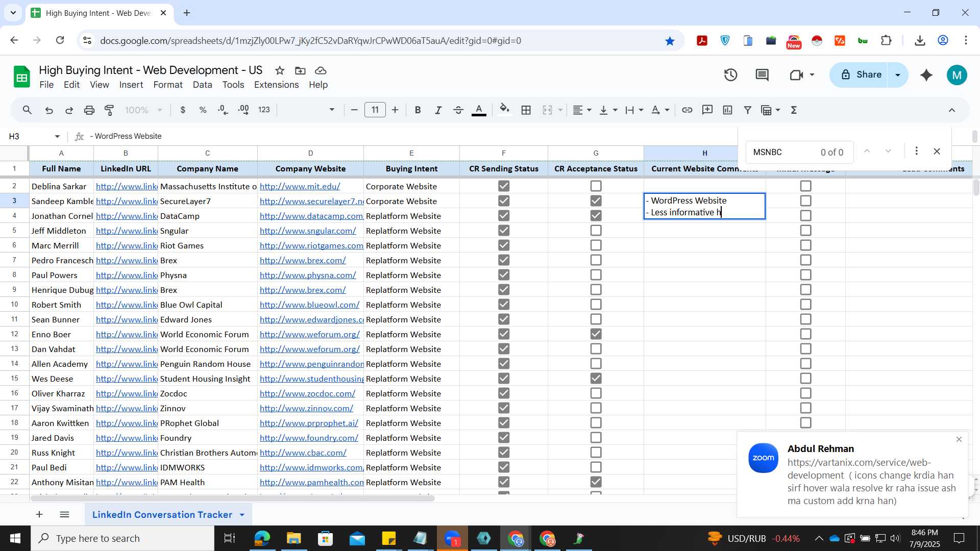Uncheck CR Acceptance Status for Anthony Misitano
Screen dimensions: 980x551
(x=596, y=482)
